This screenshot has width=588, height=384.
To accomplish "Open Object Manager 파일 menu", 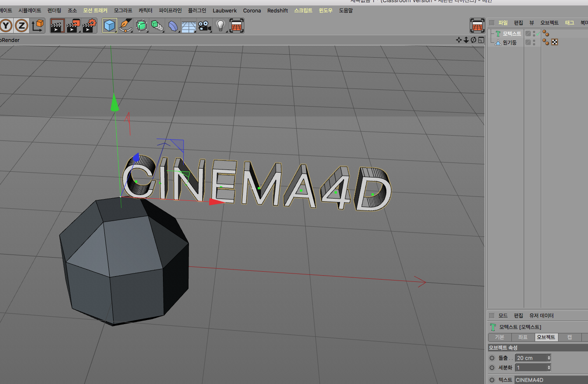I will [503, 22].
